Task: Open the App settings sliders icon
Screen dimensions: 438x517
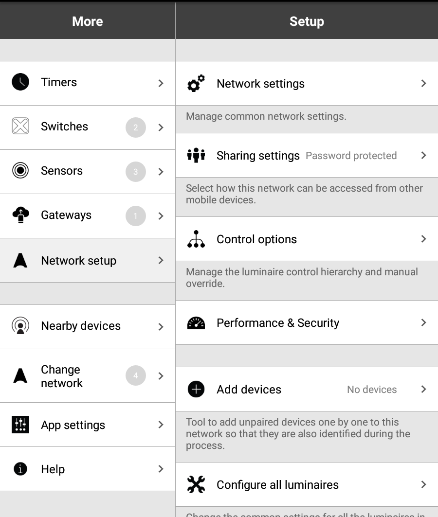Action: (x=20, y=425)
